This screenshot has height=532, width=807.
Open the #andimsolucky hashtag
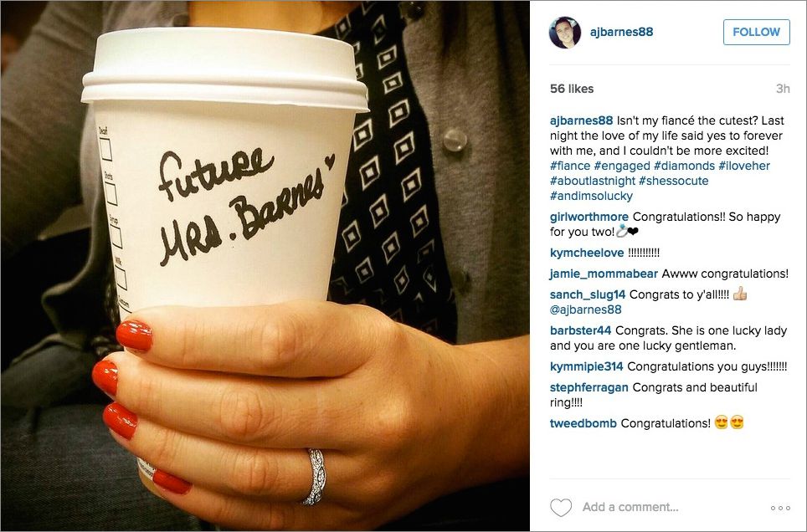tap(591, 196)
